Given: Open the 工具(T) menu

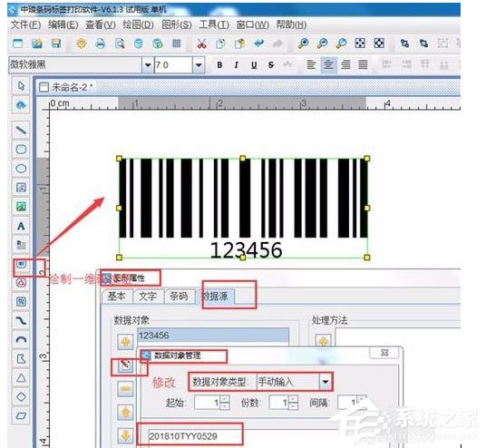Looking at the screenshot, I should (x=214, y=24).
